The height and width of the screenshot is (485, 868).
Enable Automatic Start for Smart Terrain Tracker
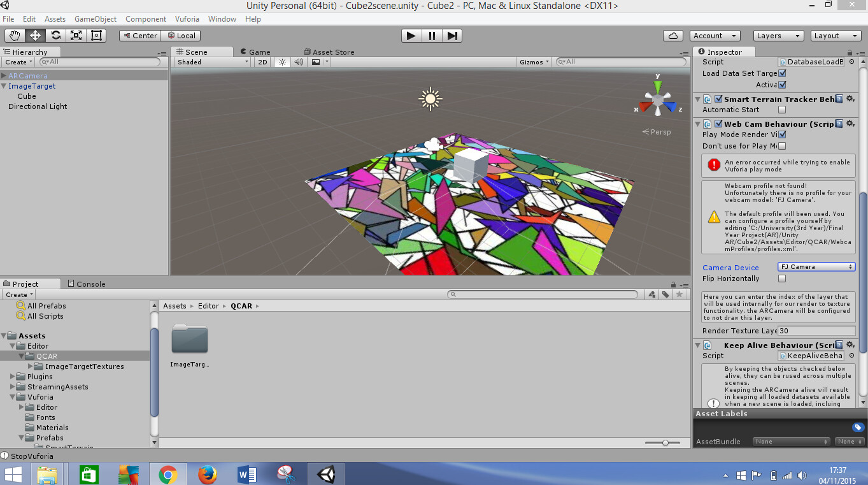tap(781, 110)
